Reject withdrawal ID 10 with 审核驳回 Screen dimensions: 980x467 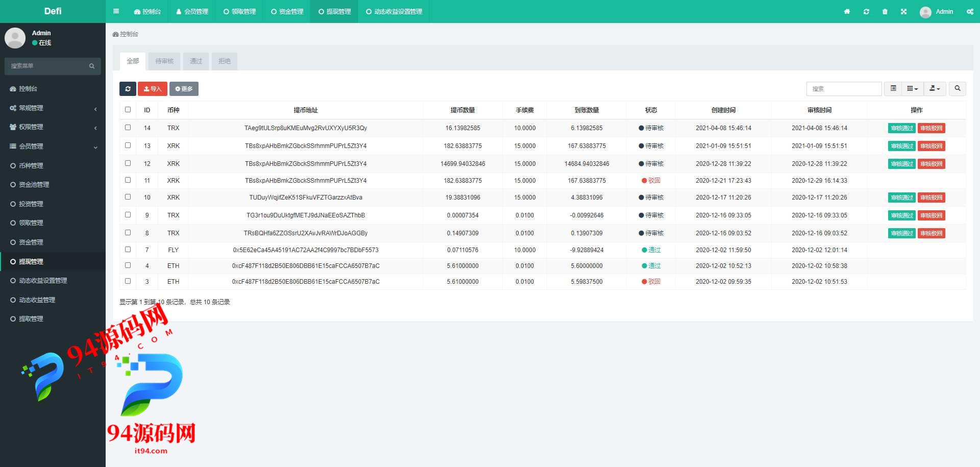pos(932,198)
